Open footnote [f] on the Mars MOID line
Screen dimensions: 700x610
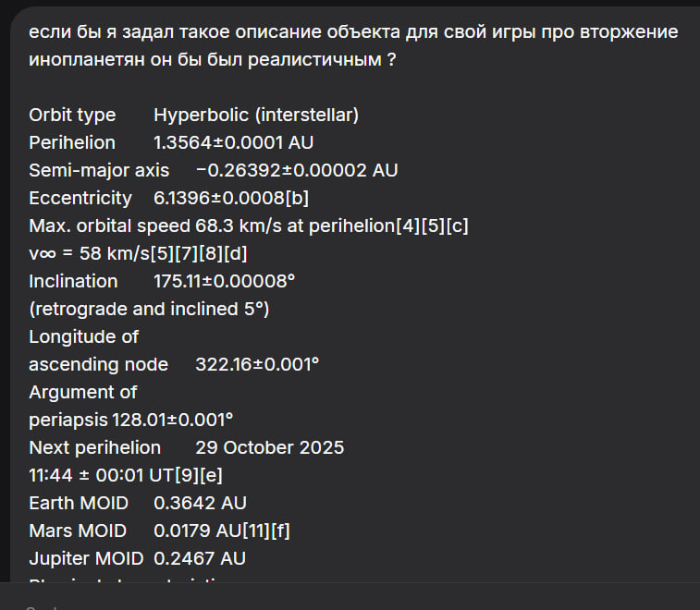281,531
